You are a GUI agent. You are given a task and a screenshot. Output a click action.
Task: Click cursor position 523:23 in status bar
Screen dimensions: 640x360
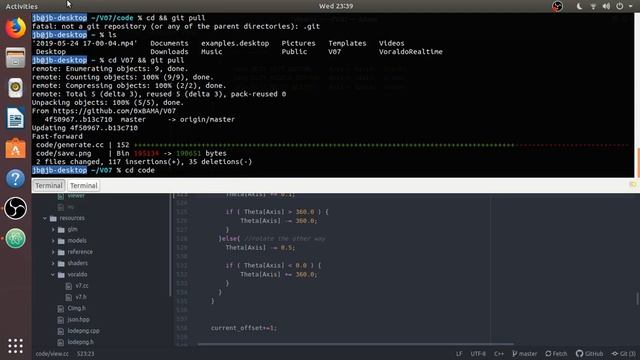[85, 354]
